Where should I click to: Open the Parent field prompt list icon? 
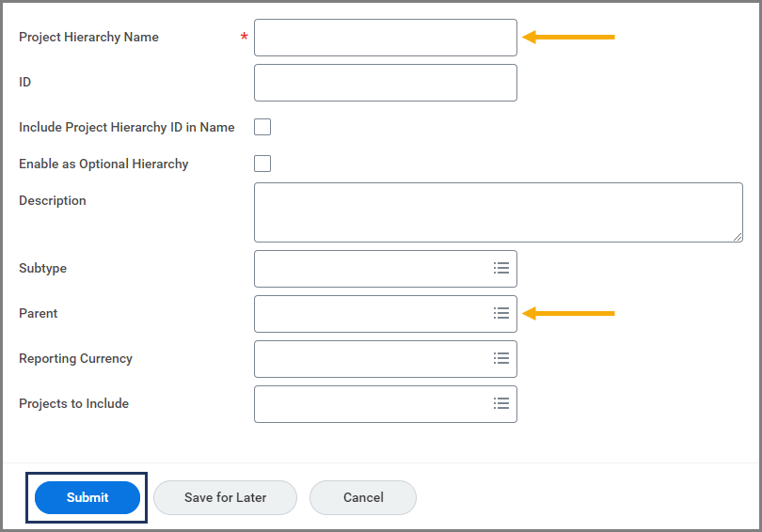501,314
